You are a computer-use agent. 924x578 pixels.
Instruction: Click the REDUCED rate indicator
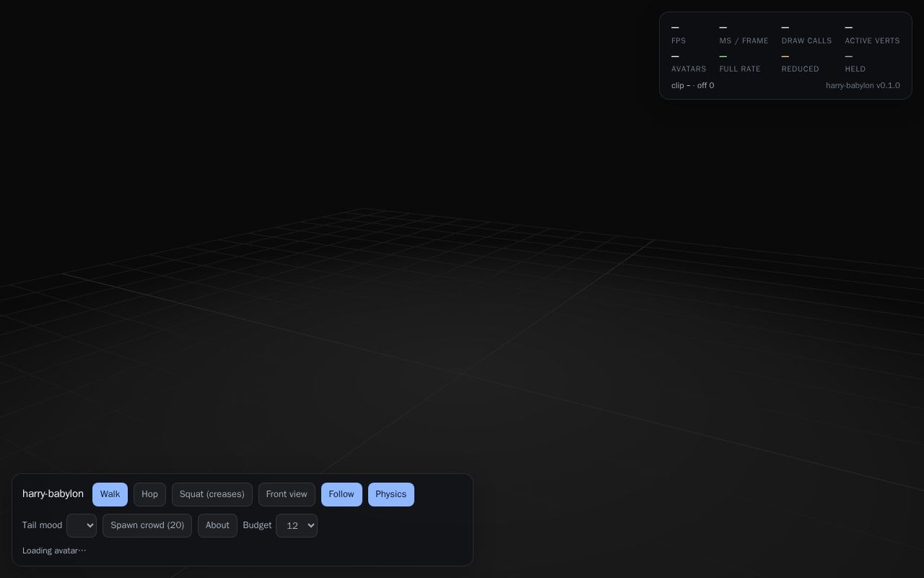click(800, 62)
